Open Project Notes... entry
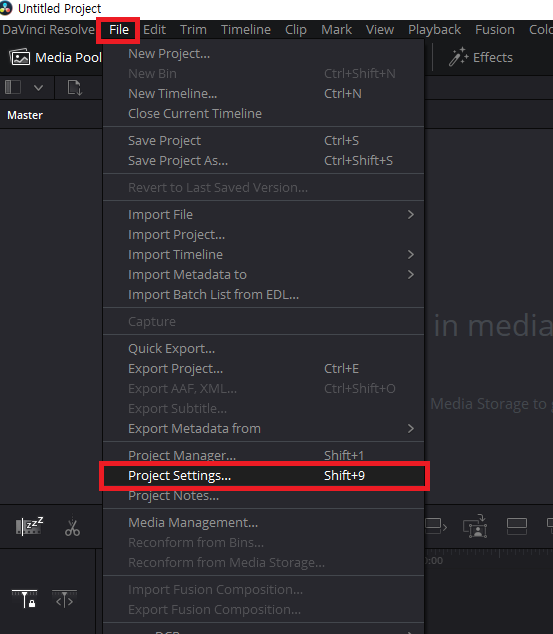This screenshot has height=634, width=553. click(264, 496)
